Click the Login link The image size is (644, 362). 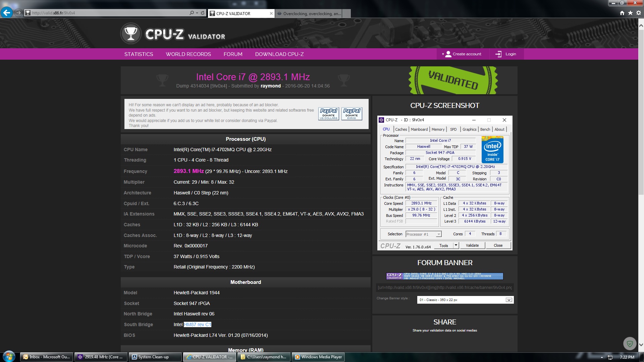511,54
